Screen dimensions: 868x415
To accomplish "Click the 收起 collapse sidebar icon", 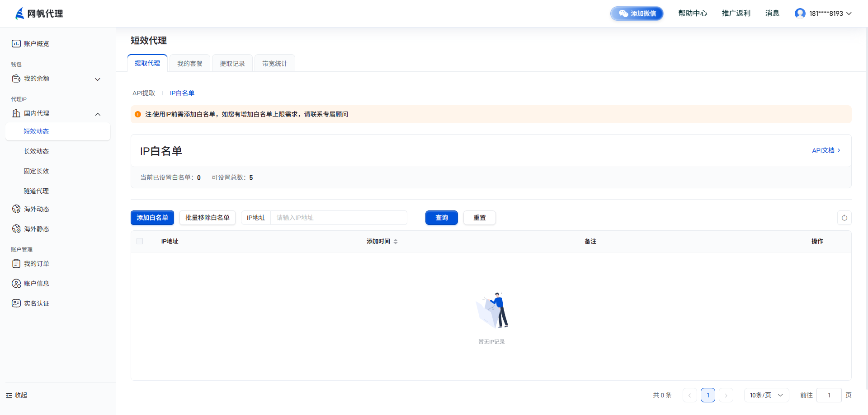I will click(x=9, y=396).
